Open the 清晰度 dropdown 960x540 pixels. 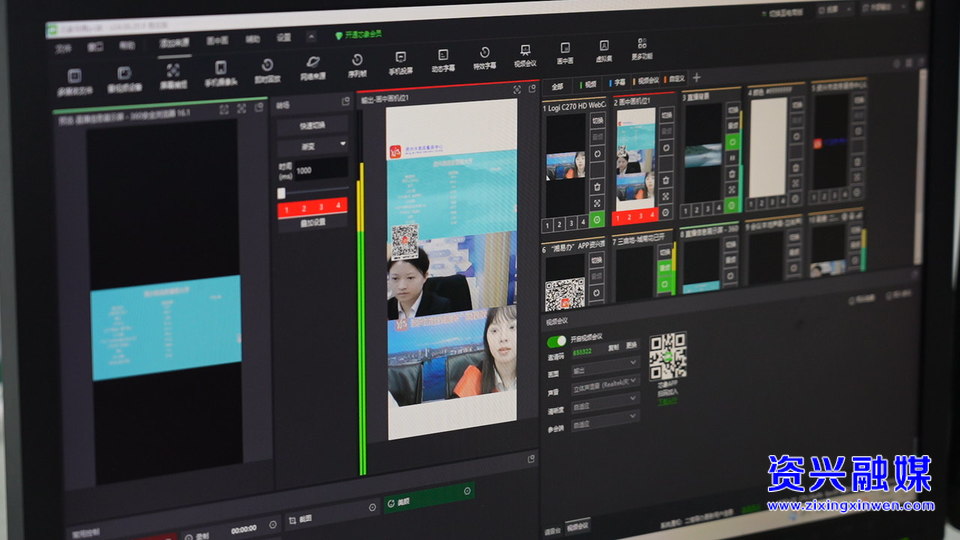tap(605, 402)
